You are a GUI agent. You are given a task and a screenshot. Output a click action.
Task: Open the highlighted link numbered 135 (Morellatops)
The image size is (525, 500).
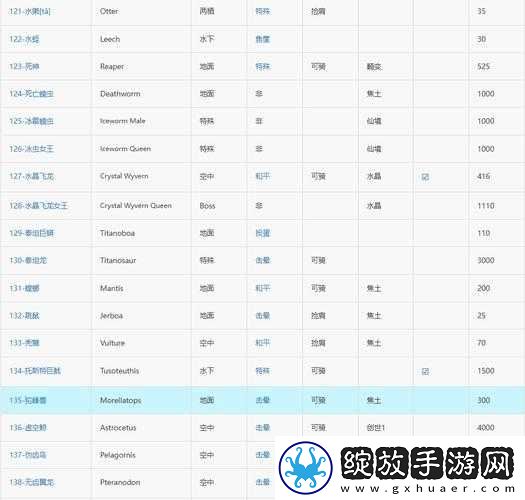point(28,400)
